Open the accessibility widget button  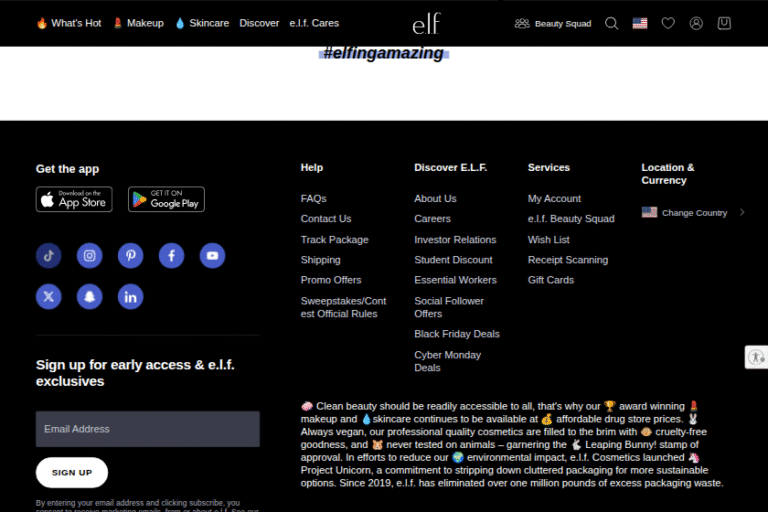(x=756, y=357)
